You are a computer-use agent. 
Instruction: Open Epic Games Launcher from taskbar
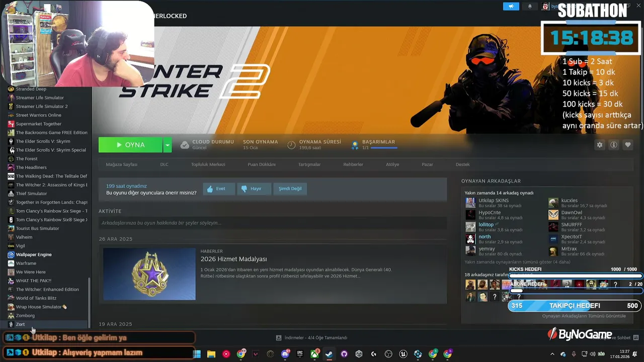300,354
